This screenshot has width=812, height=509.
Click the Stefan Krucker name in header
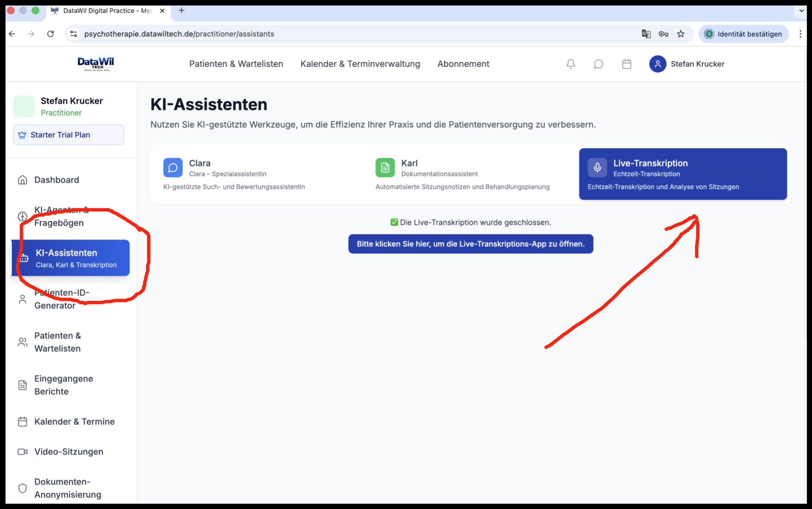[x=697, y=64]
